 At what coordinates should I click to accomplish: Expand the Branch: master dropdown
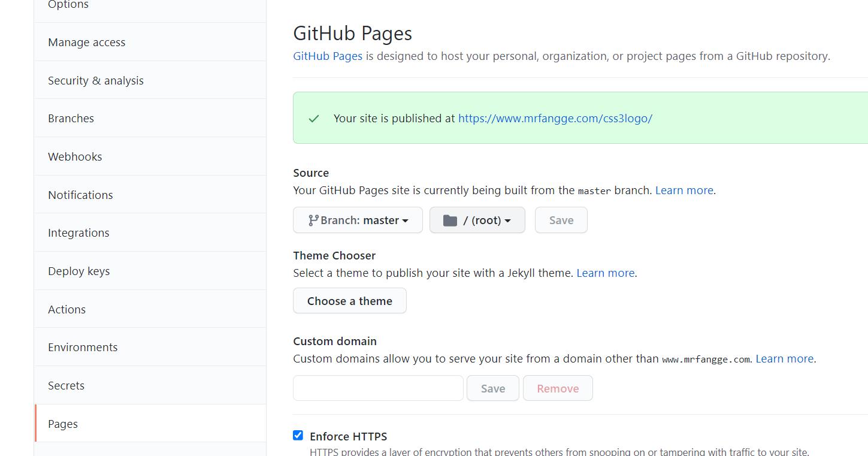[x=358, y=220]
